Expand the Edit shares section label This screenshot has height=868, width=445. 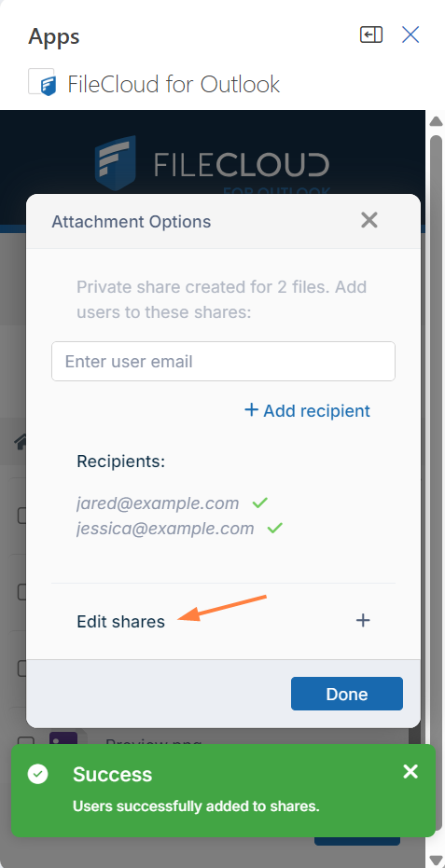(x=120, y=621)
